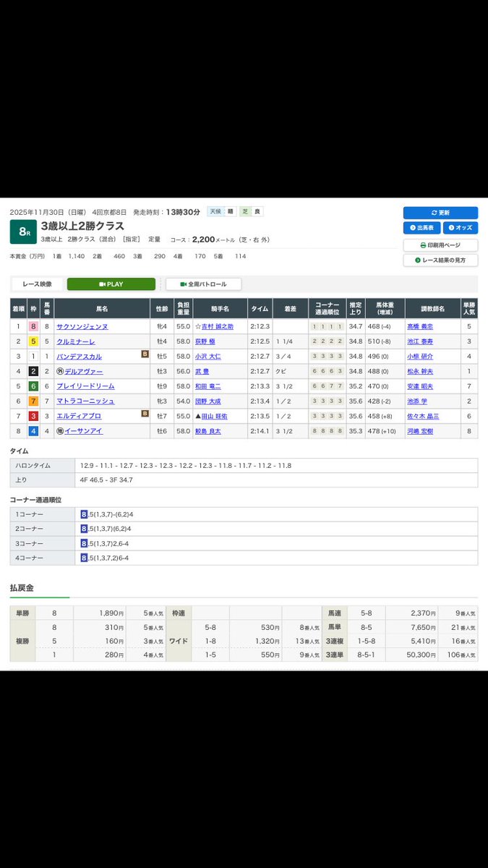Open horse エルディアプロ's page
488x868 pixels.
point(80,416)
